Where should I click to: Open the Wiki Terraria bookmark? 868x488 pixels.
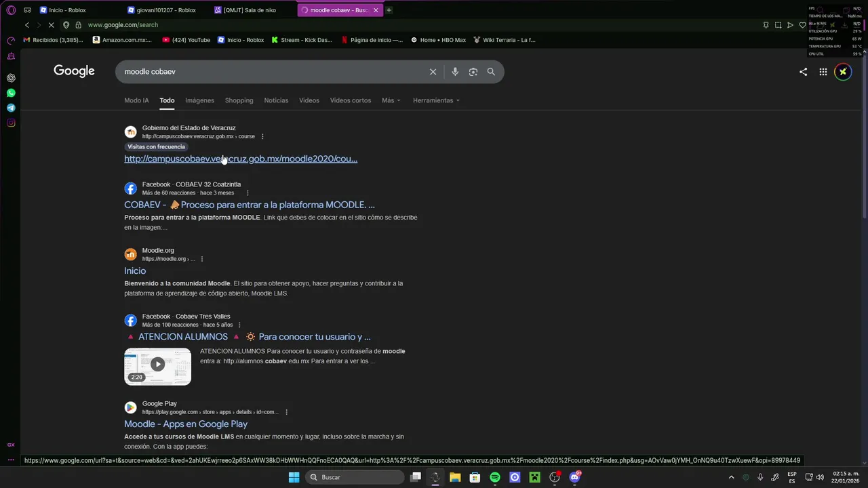pyautogui.click(x=505, y=40)
